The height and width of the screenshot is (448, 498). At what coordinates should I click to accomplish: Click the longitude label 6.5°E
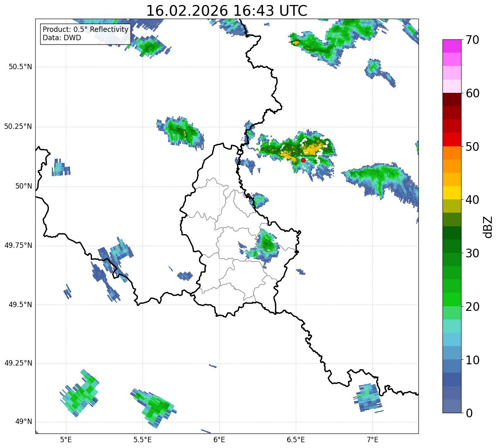pyautogui.click(x=296, y=439)
